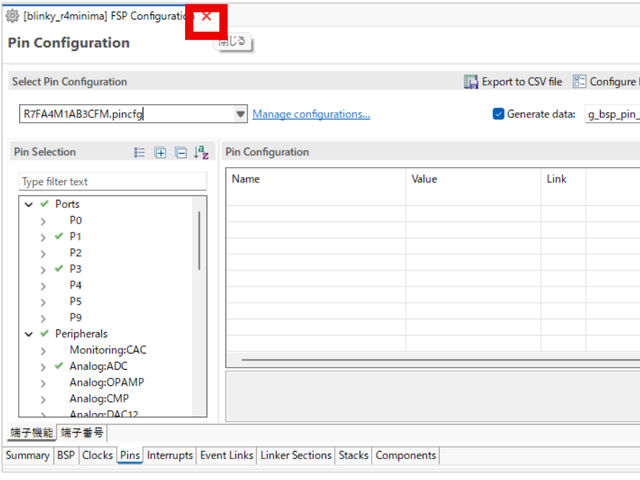
Task: Select the P4 tree item
Action: (76, 285)
